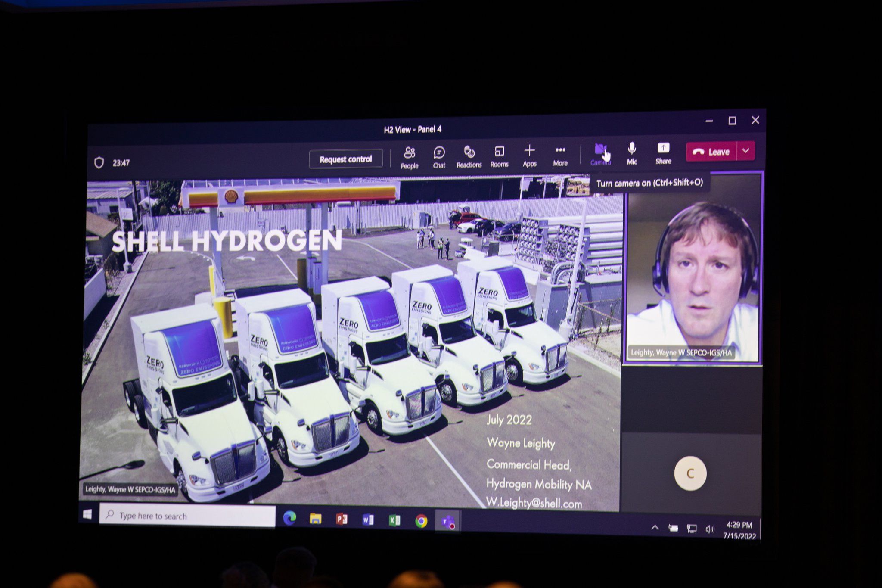Leave the meeting

[x=711, y=152]
